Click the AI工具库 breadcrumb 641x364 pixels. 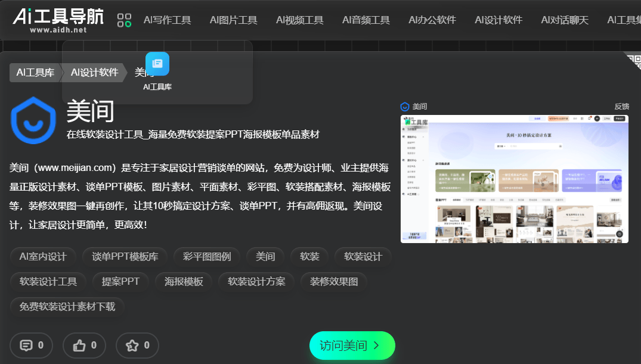35,73
